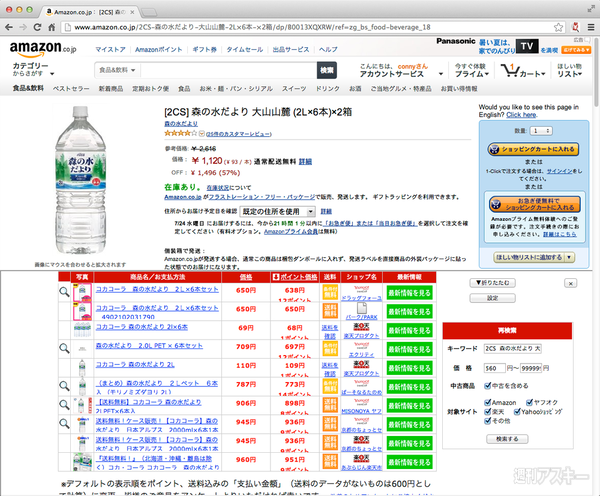This screenshot has height=496, width=600.
Task: Go back with the browser back arrow
Action: (x=9, y=27)
